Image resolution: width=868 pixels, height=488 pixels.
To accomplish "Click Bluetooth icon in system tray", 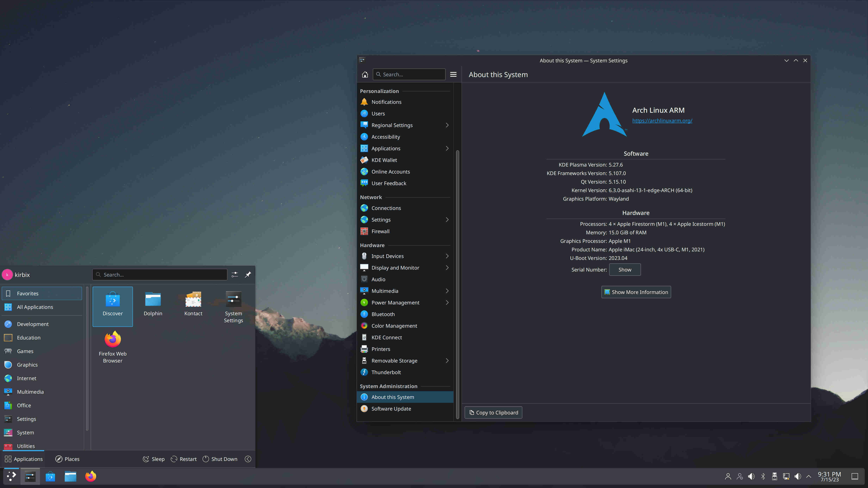I will pos(763,476).
